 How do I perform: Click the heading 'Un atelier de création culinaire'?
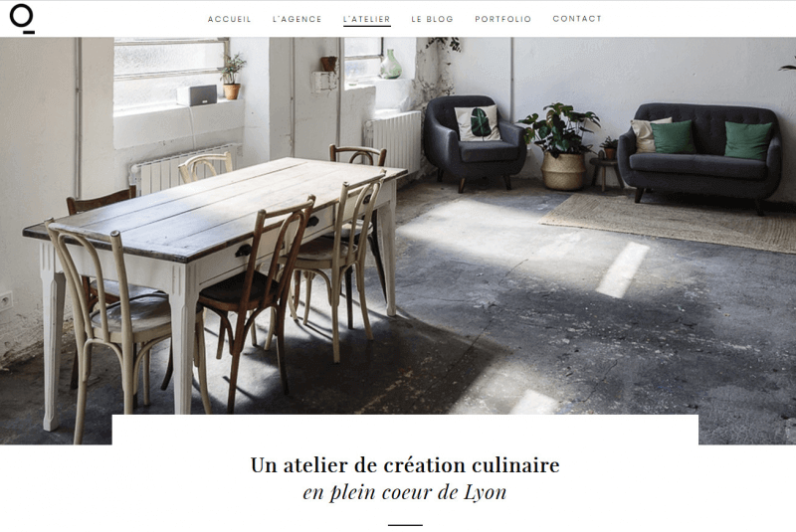[405, 465]
